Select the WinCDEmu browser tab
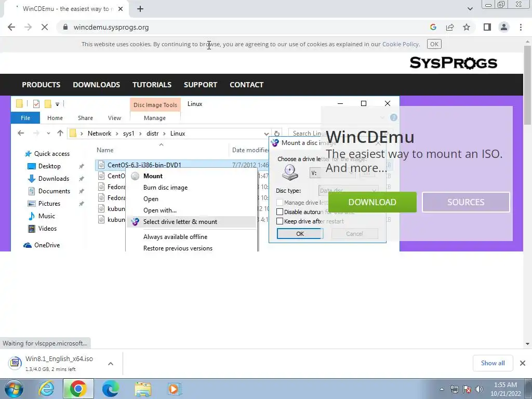 (x=66, y=9)
